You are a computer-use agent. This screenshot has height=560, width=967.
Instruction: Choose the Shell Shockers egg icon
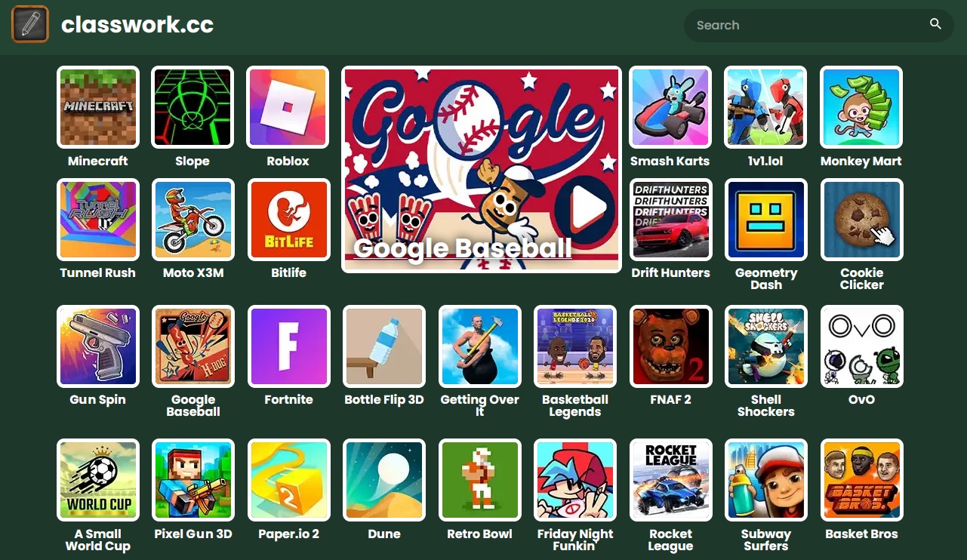tap(765, 346)
